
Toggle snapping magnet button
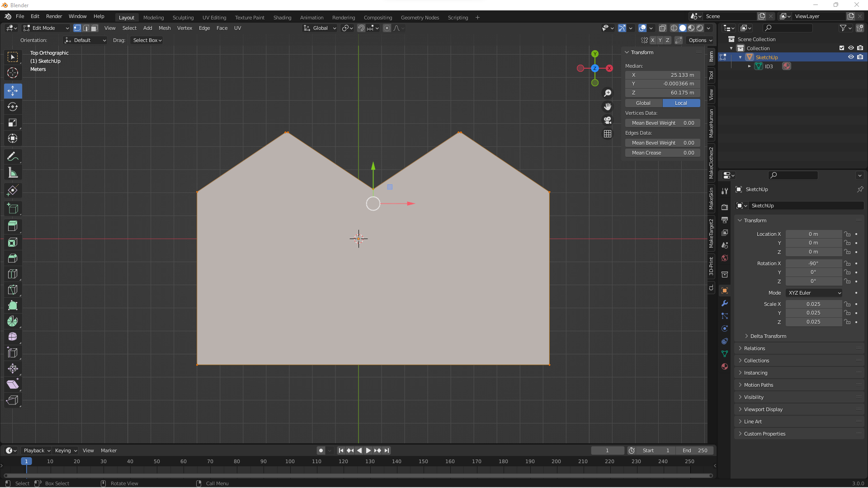tap(361, 28)
